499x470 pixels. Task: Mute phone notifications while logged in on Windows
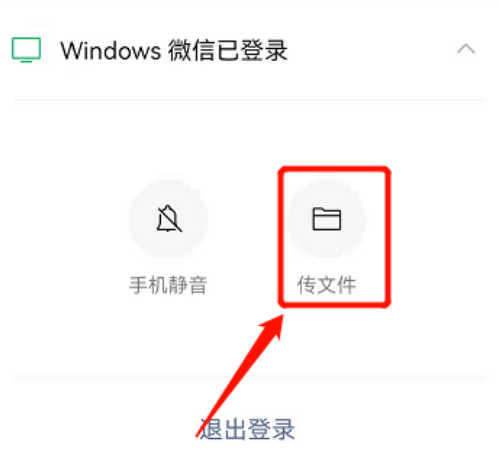click(x=169, y=219)
